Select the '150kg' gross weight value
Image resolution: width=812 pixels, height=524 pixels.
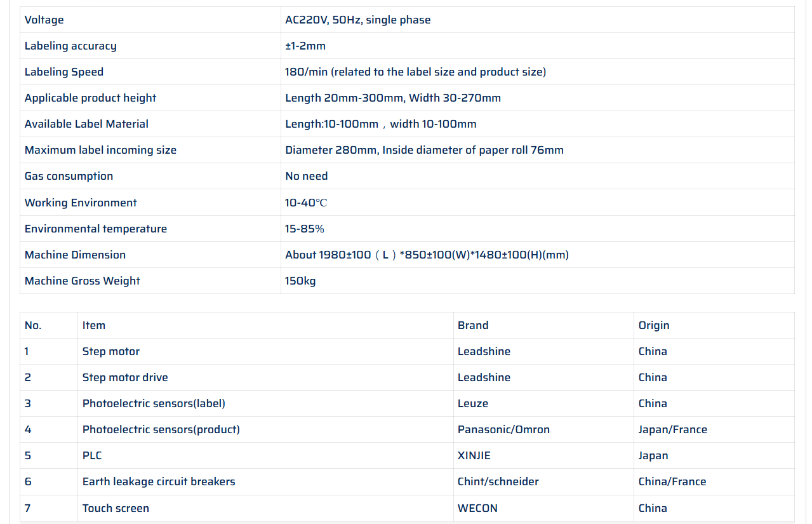(x=300, y=281)
